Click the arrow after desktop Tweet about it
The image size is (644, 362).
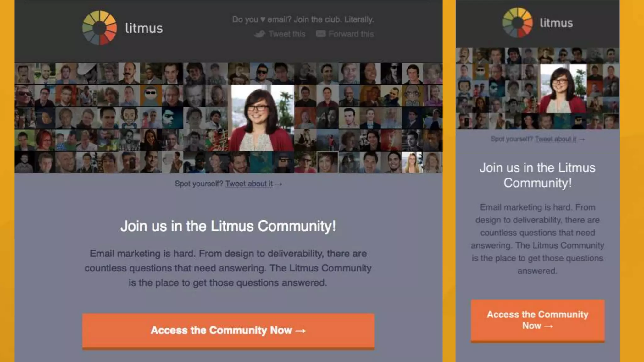click(x=279, y=184)
